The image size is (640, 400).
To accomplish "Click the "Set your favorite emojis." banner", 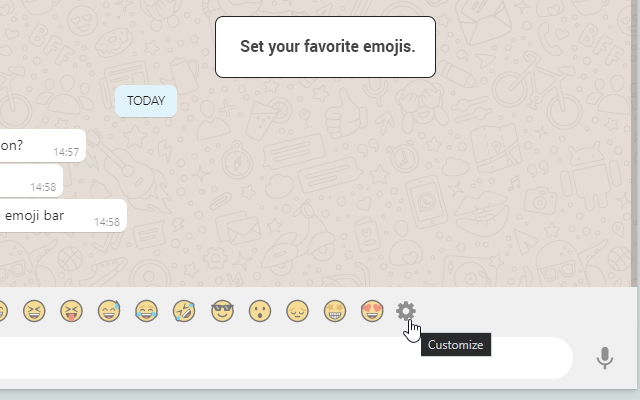I will pos(326,47).
